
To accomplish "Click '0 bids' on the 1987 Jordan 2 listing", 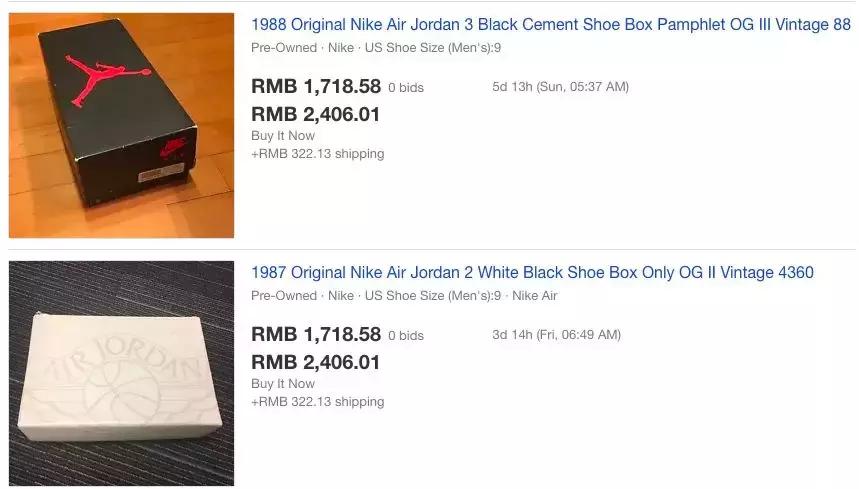I will (406, 336).
